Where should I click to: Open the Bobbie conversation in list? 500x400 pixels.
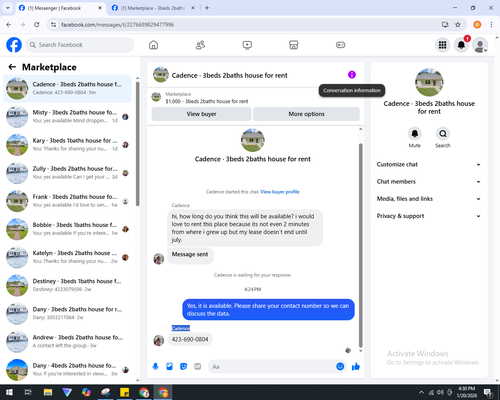[x=68, y=229]
